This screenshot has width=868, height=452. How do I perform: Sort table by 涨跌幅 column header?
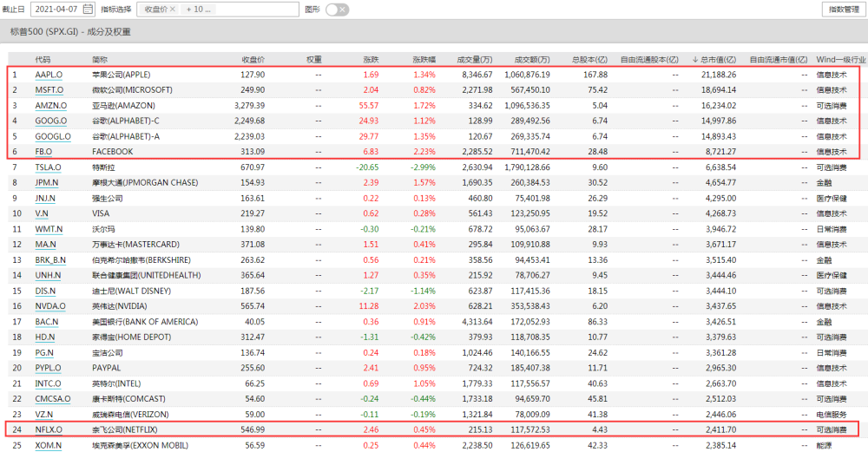tap(424, 60)
